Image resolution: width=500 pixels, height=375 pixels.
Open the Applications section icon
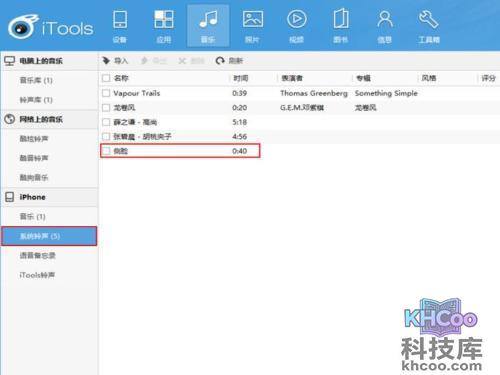pos(164,26)
